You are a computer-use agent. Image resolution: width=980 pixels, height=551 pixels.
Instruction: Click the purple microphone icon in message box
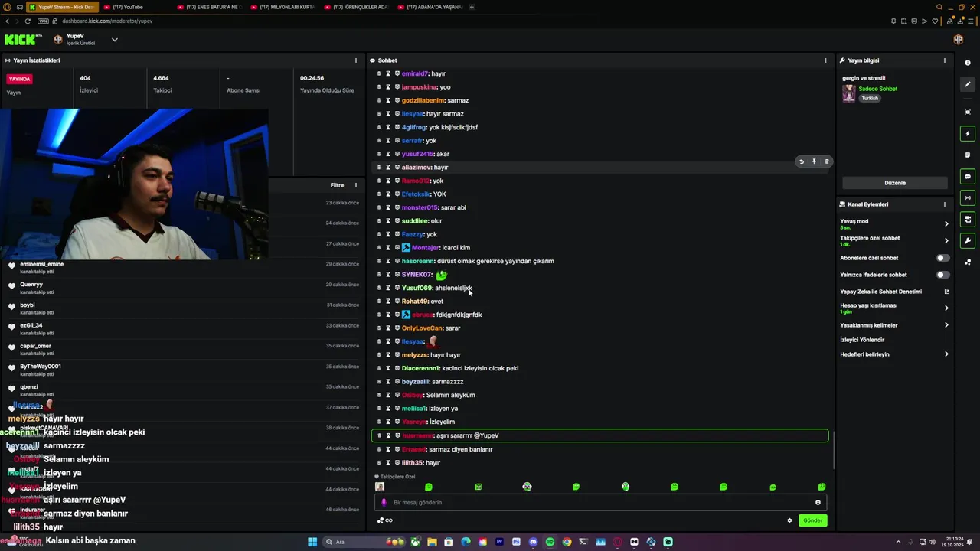[384, 503]
